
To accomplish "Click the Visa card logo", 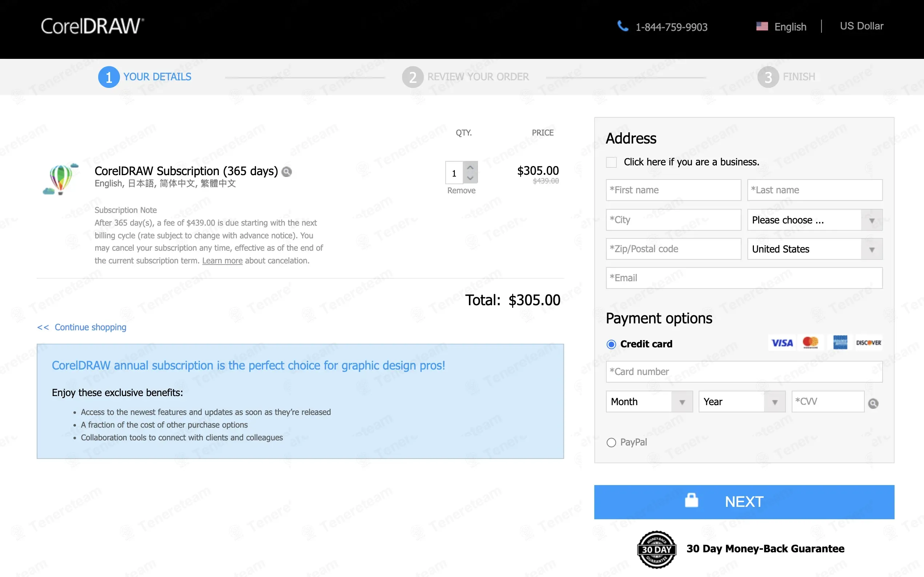I will 782,343.
